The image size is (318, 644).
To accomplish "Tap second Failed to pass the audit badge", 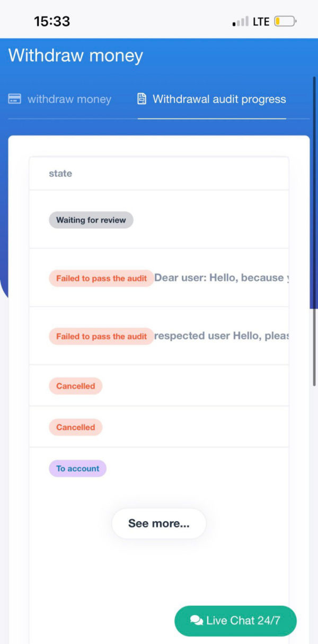I will 101,337.
